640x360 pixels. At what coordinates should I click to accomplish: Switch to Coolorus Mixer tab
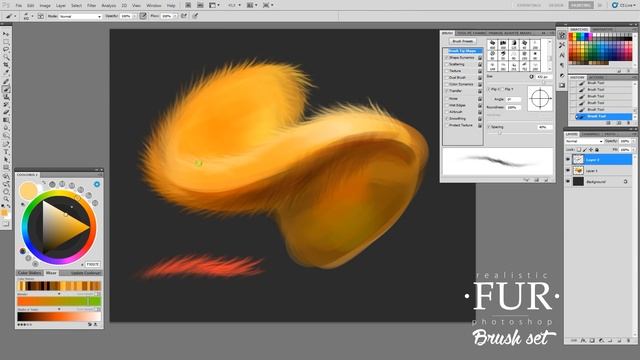point(51,273)
